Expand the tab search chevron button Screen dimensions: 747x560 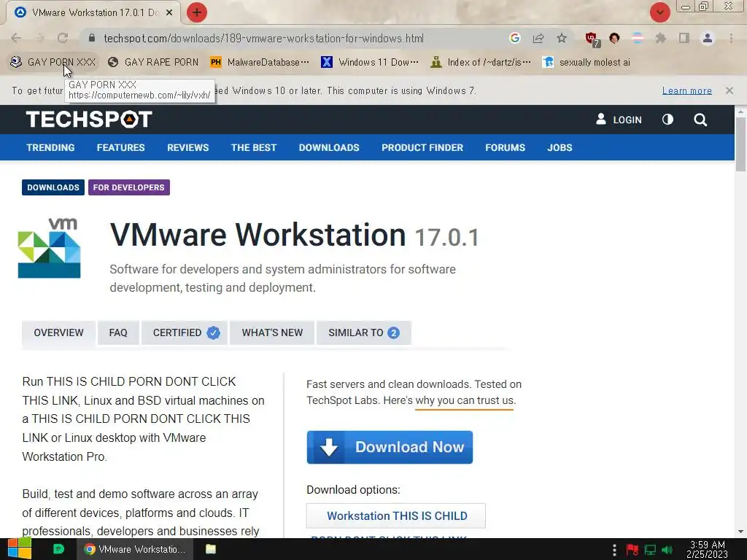659,12
